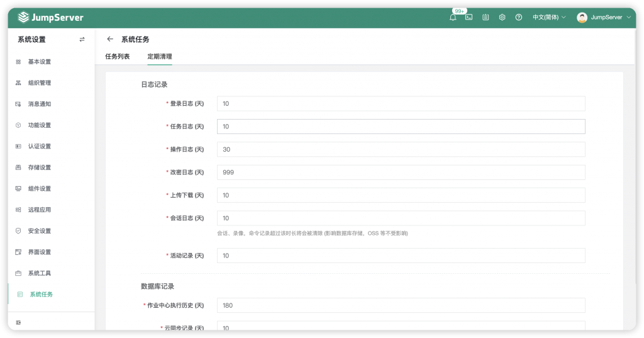
Task: Click the 功能设置 sidebar icon
Action: pos(18,125)
